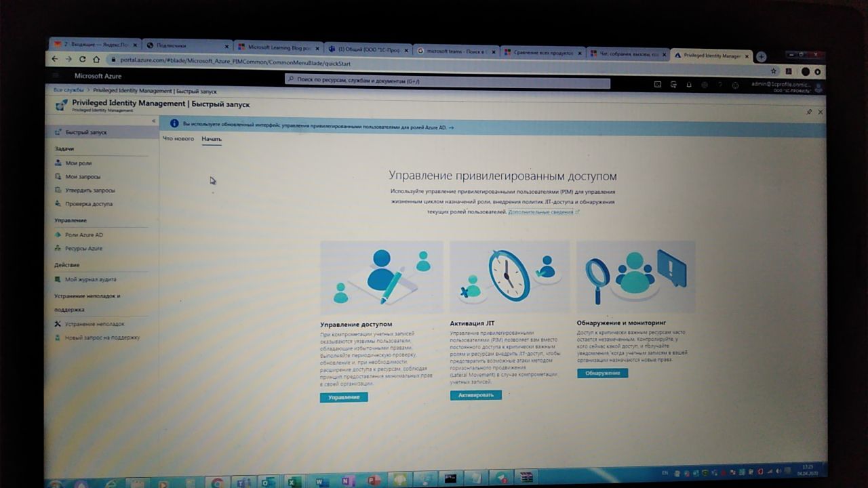Viewport: 868px width, 488px height.
Task: Switch to the Начать tab
Action: pyautogui.click(x=212, y=139)
